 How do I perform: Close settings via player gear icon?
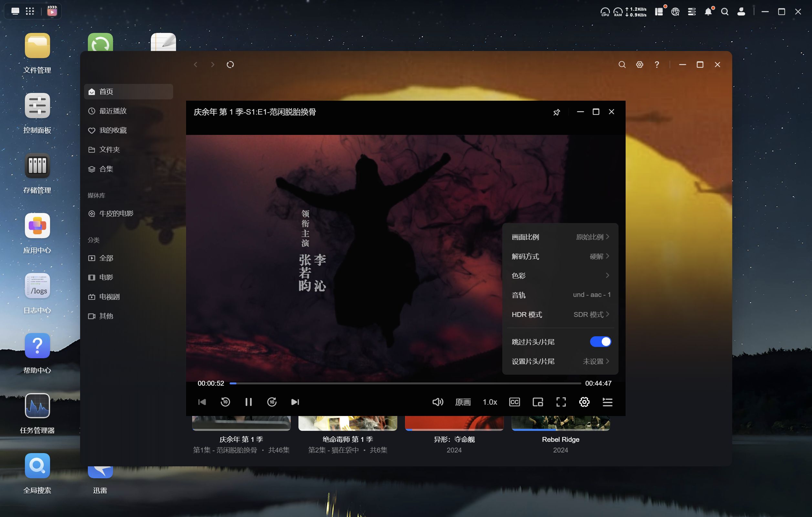click(584, 402)
